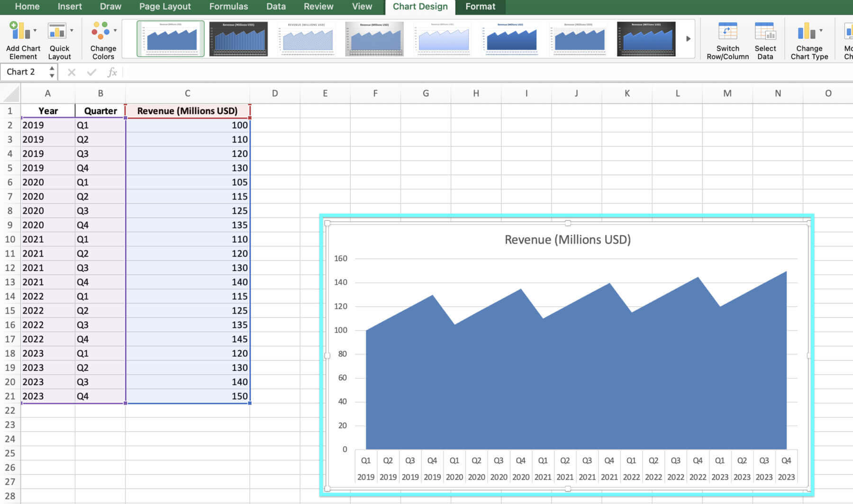This screenshot has width=853, height=504.
Task: Open the Draw tab
Action: pos(110,7)
